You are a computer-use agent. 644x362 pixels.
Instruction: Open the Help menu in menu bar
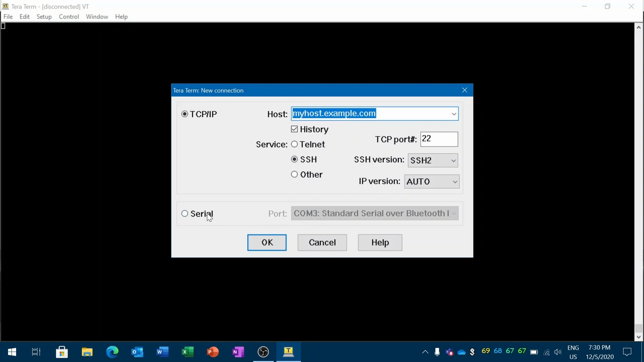[x=121, y=17]
